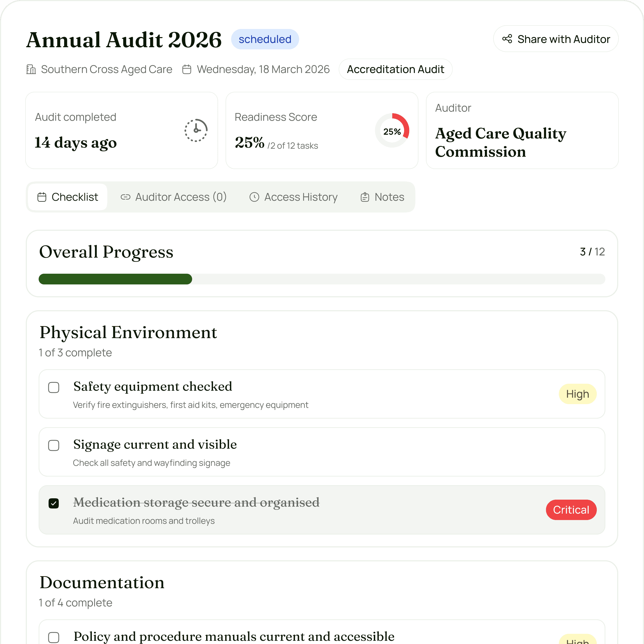Screen dimensions: 644x644
Task: Select the Accreditation Audit label
Action: coord(395,69)
